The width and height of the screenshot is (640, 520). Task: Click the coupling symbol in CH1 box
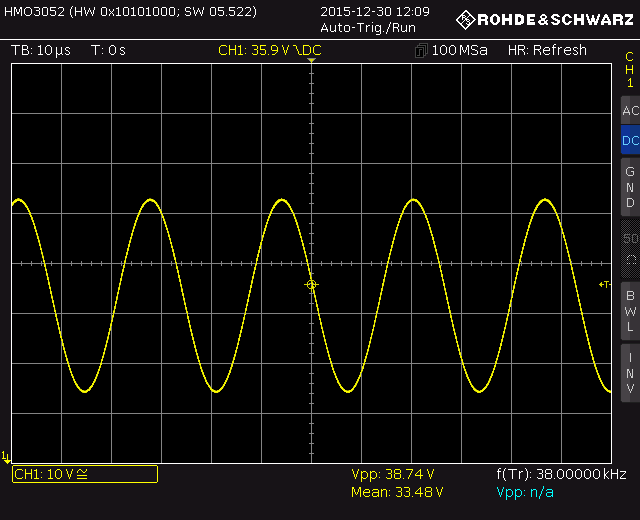tap(82, 474)
